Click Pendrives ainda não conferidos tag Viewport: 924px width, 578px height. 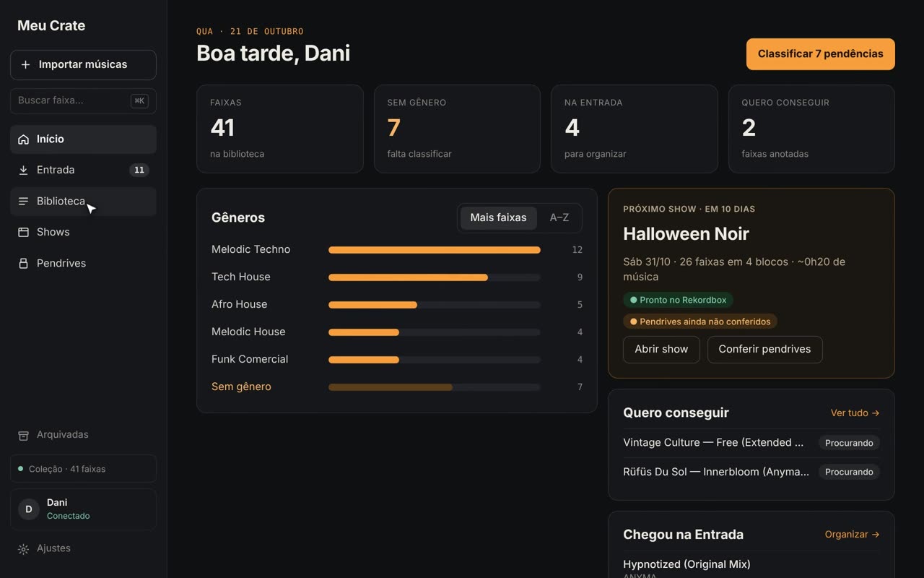click(700, 322)
